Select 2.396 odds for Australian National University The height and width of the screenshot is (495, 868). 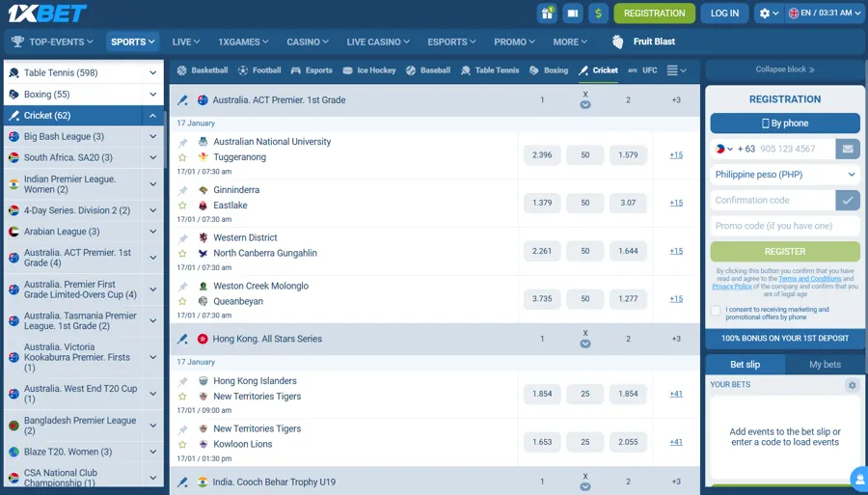542,155
